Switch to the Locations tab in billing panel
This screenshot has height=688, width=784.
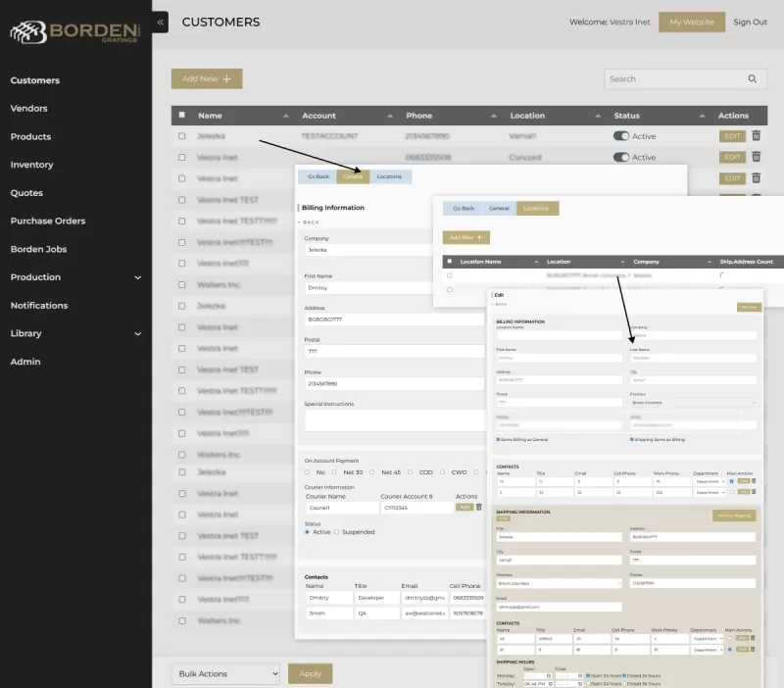[x=389, y=176]
